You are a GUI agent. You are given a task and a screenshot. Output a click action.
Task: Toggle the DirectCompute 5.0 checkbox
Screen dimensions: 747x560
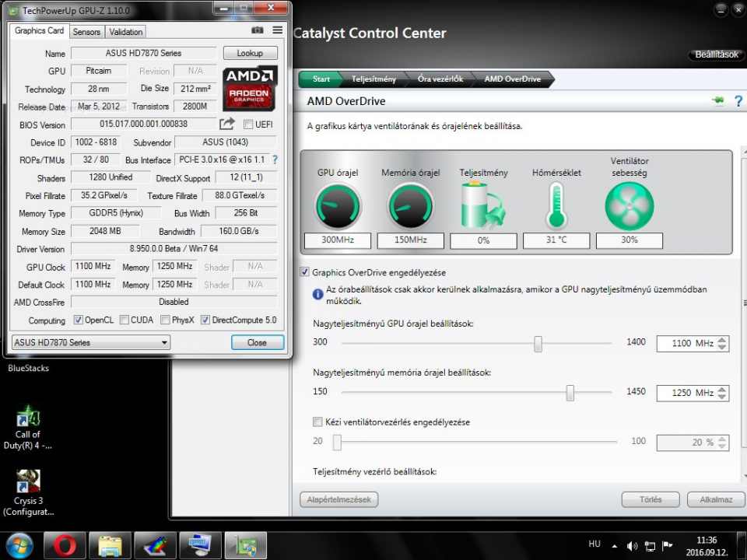pyautogui.click(x=205, y=320)
